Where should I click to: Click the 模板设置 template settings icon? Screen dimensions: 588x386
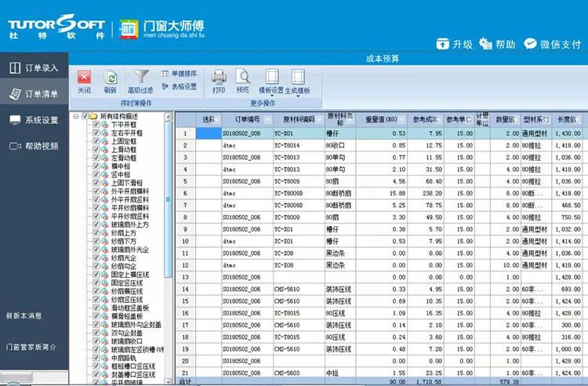click(272, 78)
